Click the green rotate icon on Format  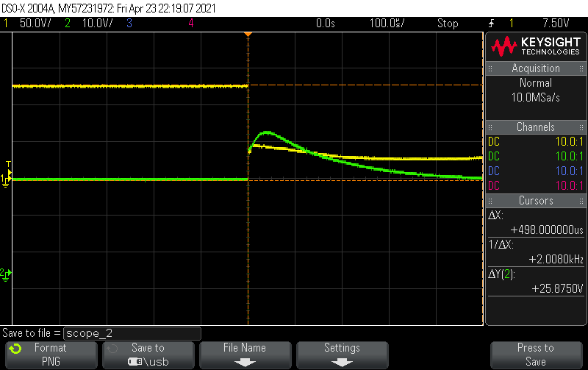coord(15,348)
